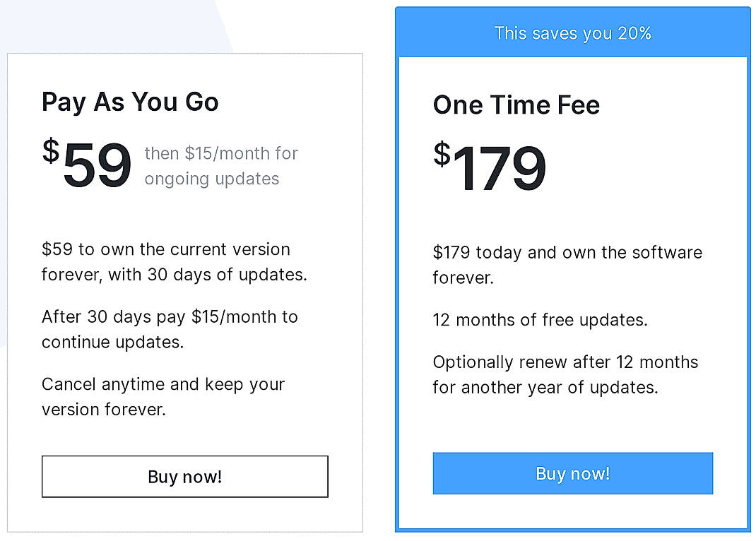Click the 'Cancel anytime and keep your version' text
The image size is (756, 541).
[163, 396]
